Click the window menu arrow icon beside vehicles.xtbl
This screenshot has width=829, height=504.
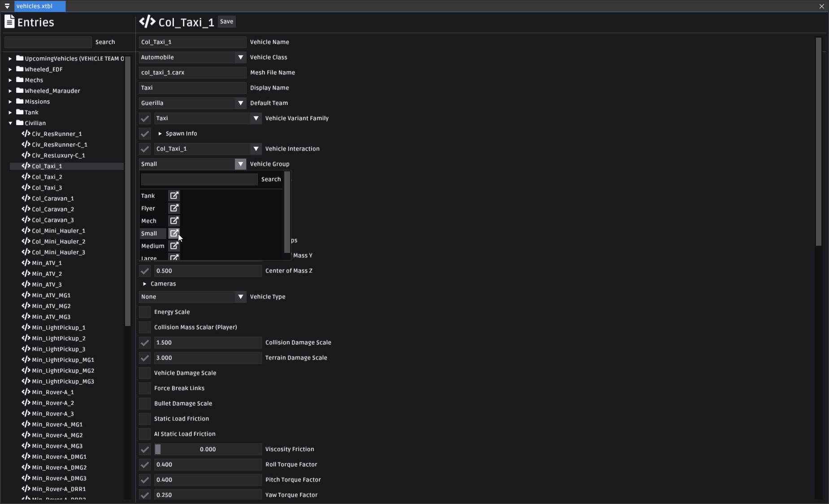click(x=7, y=6)
